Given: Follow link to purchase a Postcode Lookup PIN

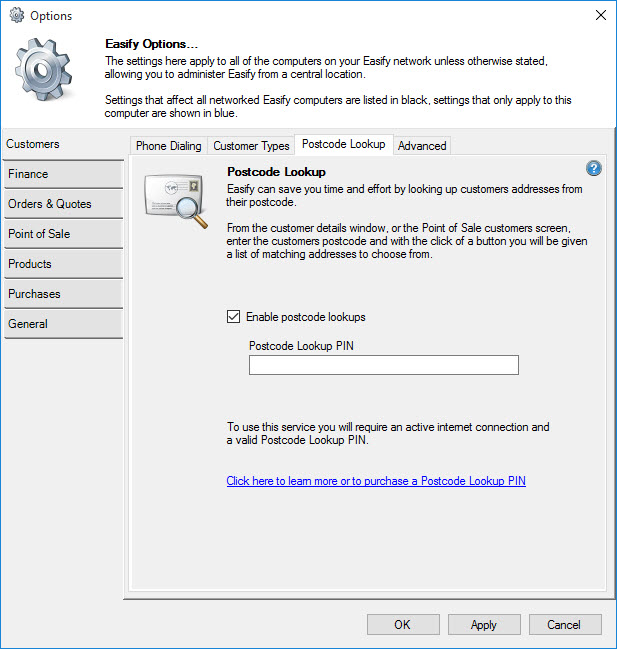Looking at the screenshot, I should point(376,481).
